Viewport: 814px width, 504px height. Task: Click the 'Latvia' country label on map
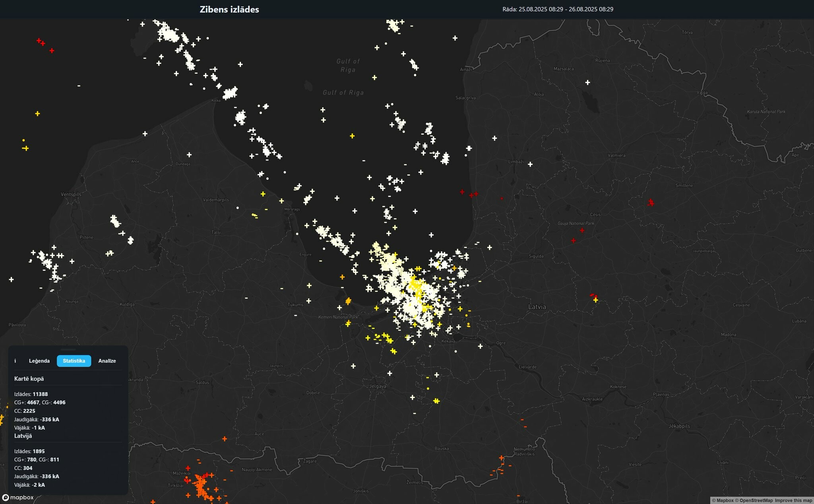(x=537, y=307)
